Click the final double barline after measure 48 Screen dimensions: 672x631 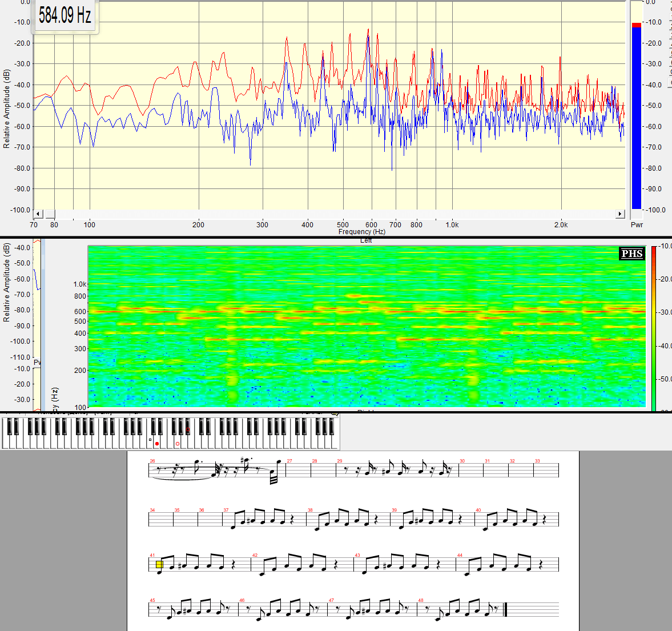point(505,610)
